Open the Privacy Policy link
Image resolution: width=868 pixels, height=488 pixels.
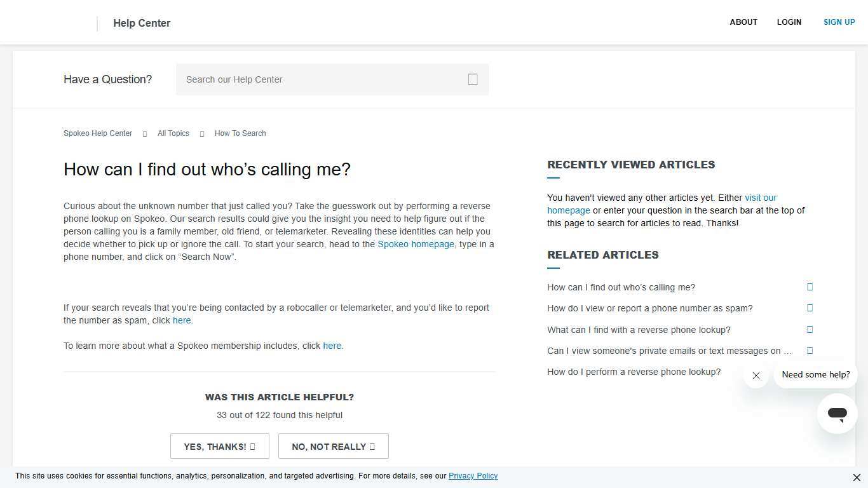point(473,475)
